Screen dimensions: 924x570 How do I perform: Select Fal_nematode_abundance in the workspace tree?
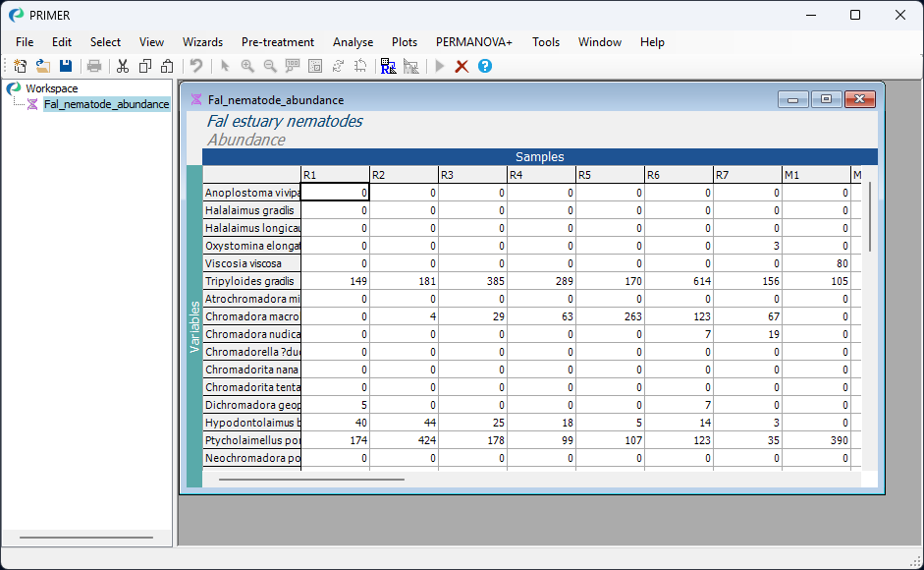point(107,103)
